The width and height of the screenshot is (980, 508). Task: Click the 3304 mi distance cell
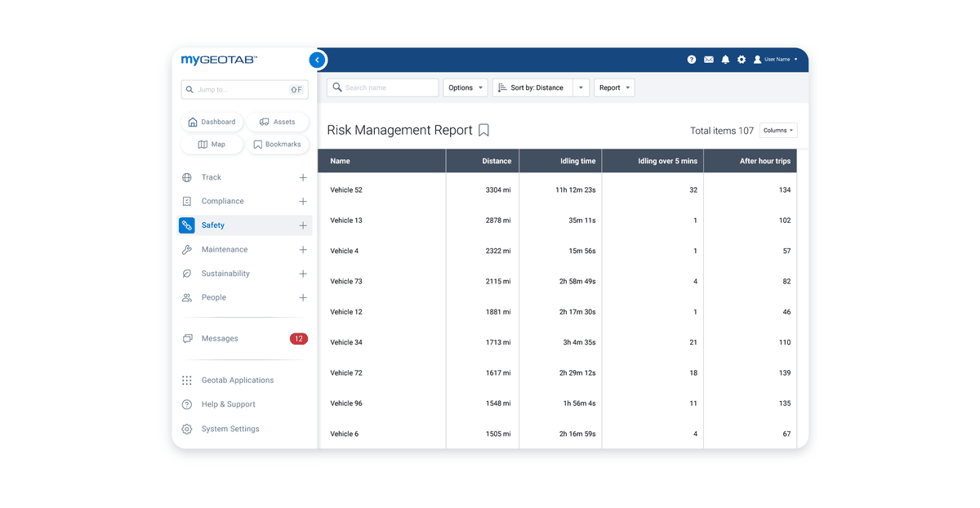click(x=497, y=190)
